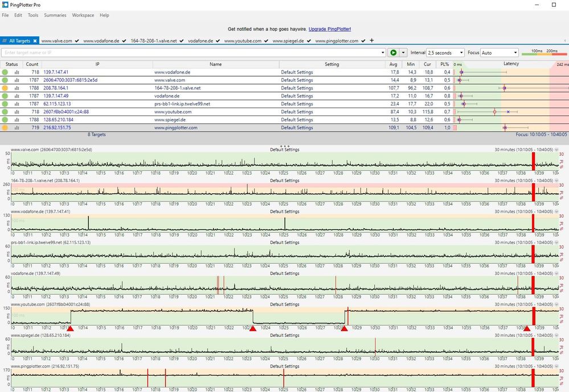This screenshot has height=392, width=569.
Task: Close the All Targets tab
Action: click(35, 41)
